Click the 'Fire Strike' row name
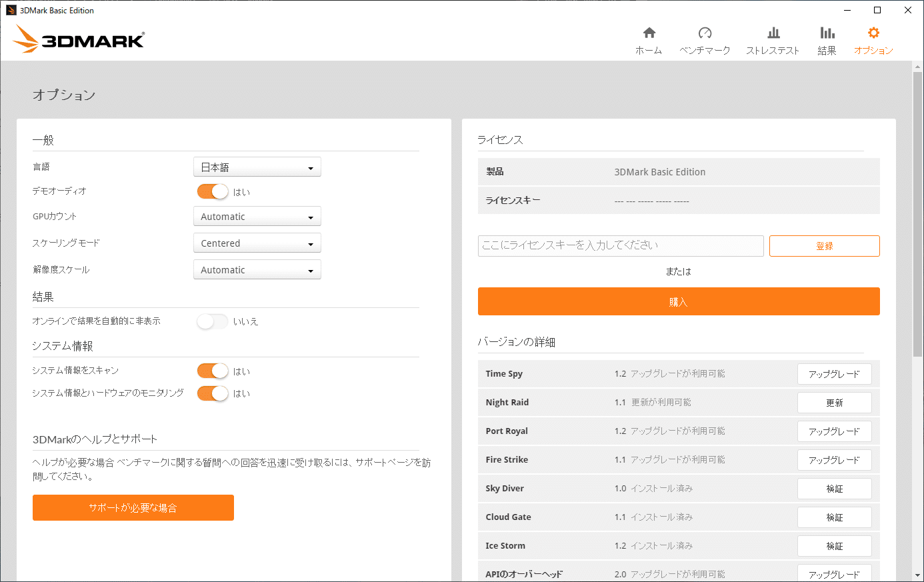The width and height of the screenshot is (924, 582). [507, 460]
